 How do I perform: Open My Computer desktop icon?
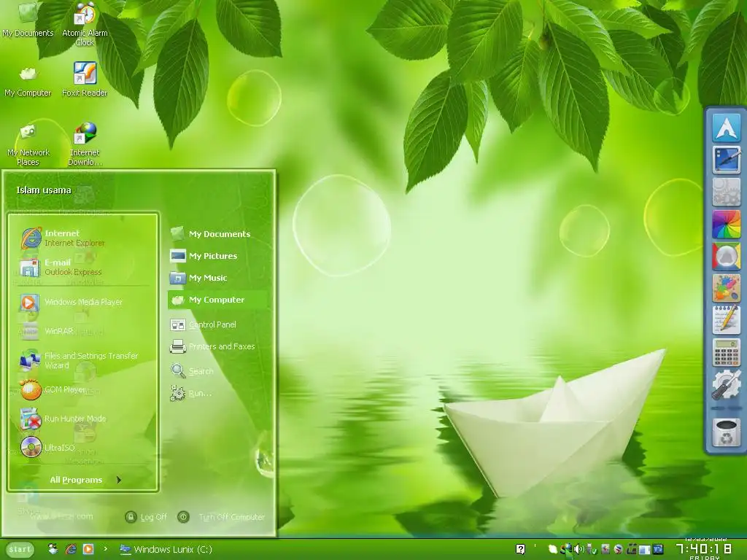[x=28, y=81]
